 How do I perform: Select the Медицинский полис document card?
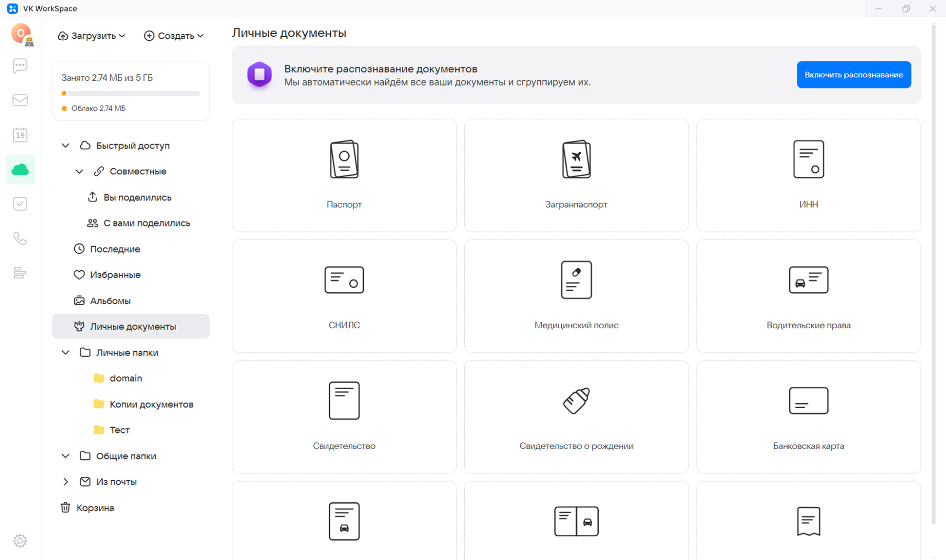[576, 296]
